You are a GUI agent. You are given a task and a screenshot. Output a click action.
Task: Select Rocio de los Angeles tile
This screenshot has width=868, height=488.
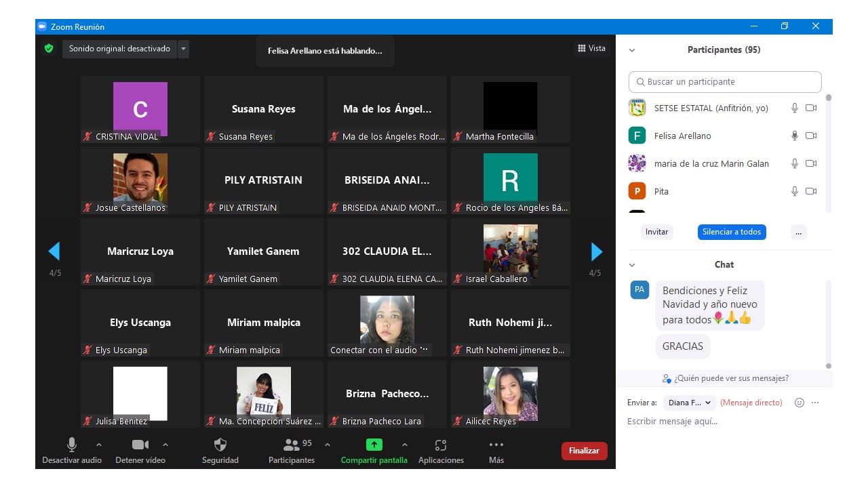511,180
